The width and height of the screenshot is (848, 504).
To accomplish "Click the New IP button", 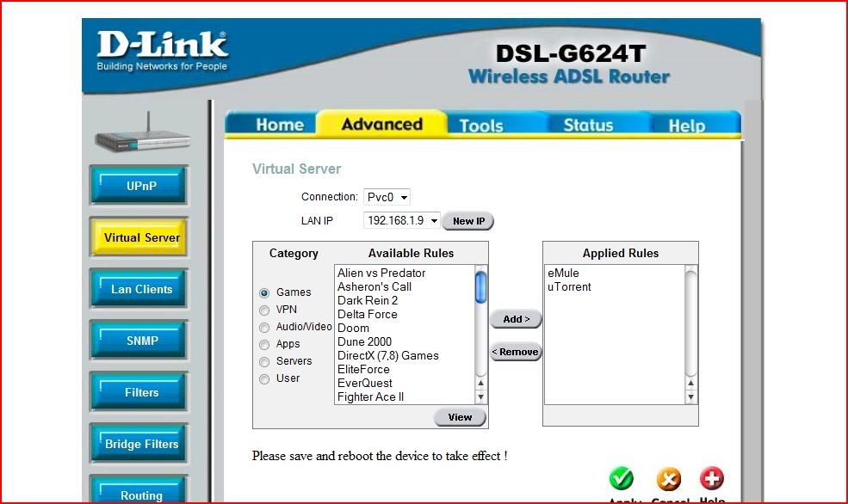I will (468, 221).
